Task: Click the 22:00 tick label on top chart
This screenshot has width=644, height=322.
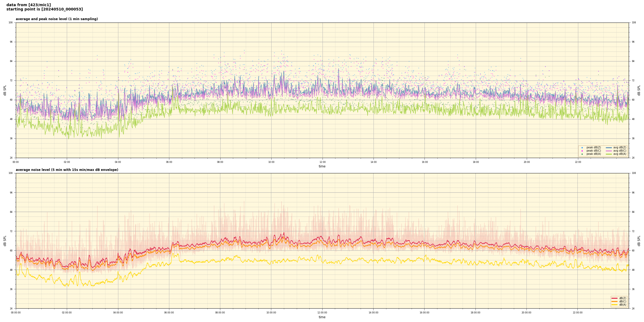Action: point(578,162)
